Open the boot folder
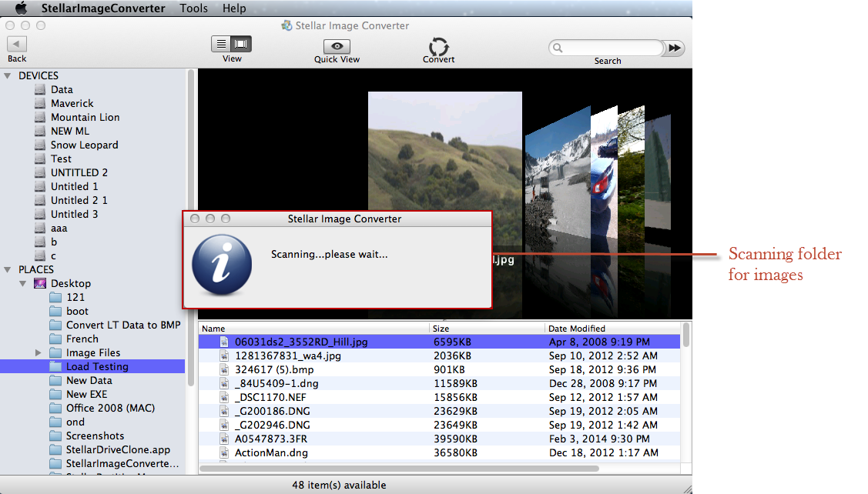The image size is (868, 494). coord(77,312)
